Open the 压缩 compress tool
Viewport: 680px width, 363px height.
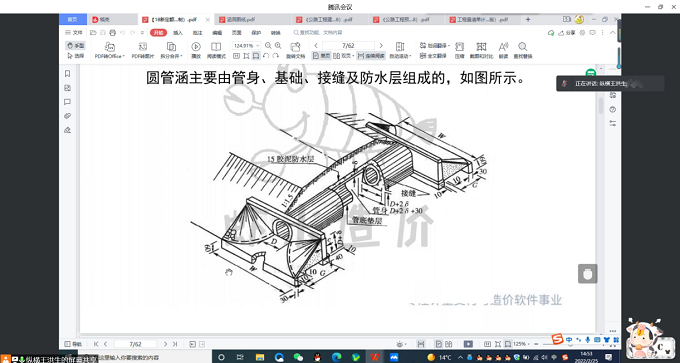tap(459, 50)
